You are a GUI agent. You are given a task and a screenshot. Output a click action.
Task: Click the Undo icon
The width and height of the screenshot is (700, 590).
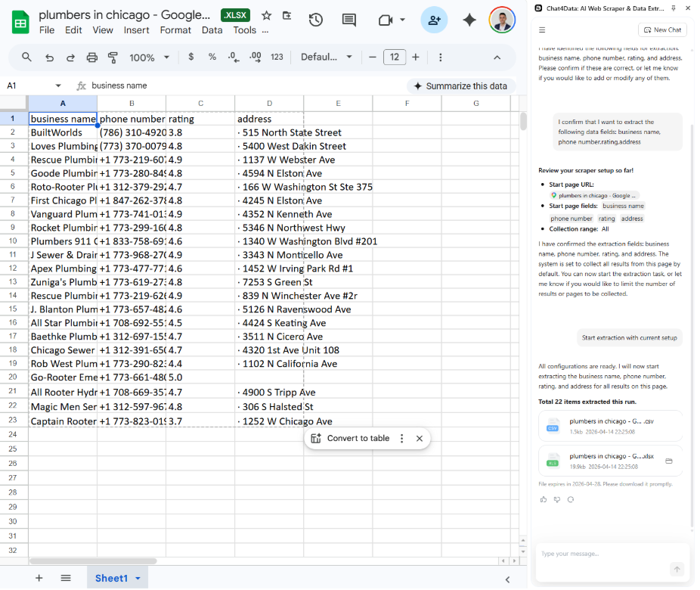49,57
